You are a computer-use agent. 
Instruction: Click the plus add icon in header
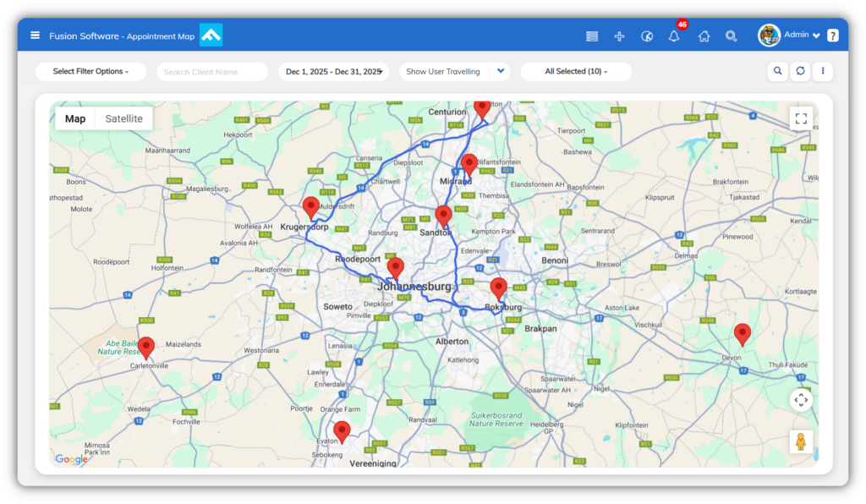click(620, 36)
